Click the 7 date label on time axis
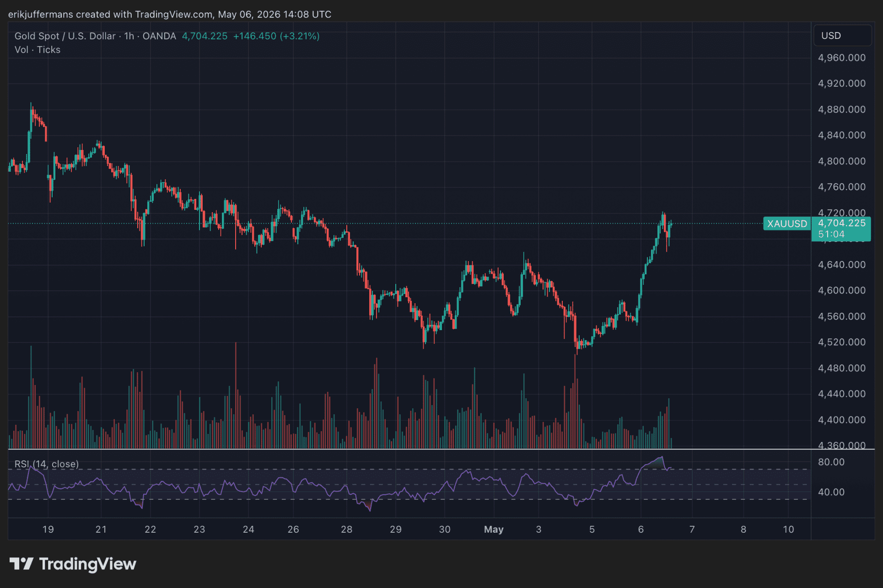The image size is (883, 588). click(x=692, y=529)
